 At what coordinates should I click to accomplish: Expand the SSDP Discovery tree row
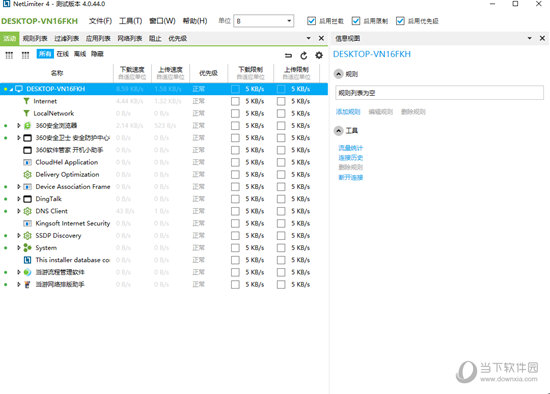point(19,235)
